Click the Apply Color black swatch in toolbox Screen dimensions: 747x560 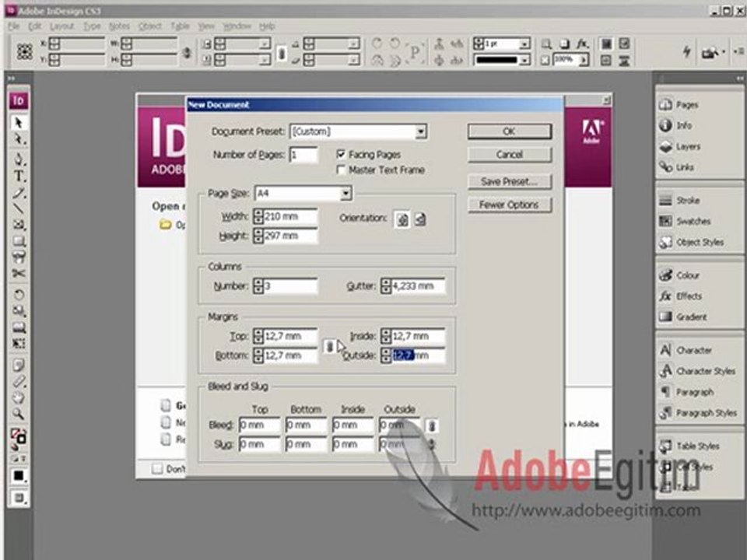point(19,476)
